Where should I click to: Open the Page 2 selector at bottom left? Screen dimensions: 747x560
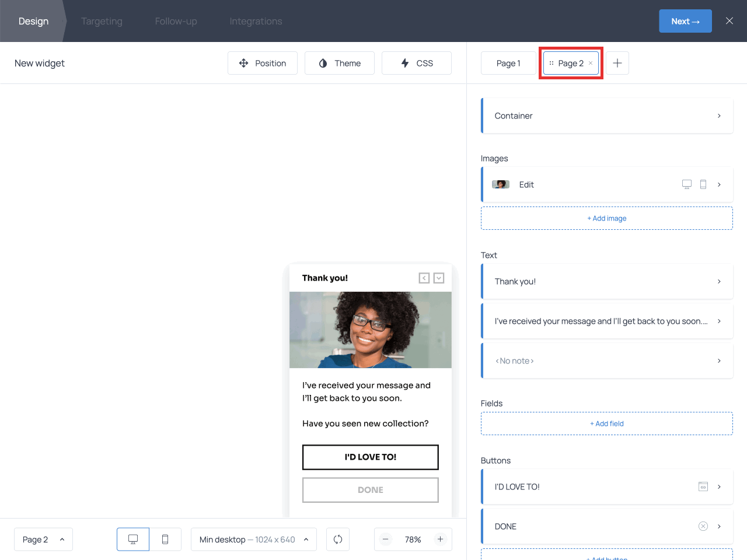click(43, 539)
